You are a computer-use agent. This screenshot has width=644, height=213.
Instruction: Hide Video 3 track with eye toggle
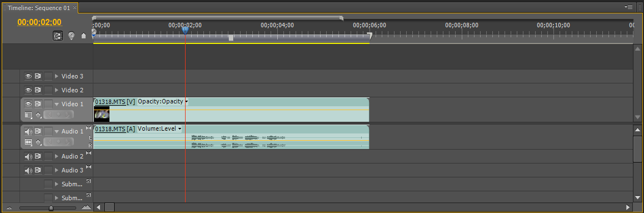pyautogui.click(x=28, y=76)
